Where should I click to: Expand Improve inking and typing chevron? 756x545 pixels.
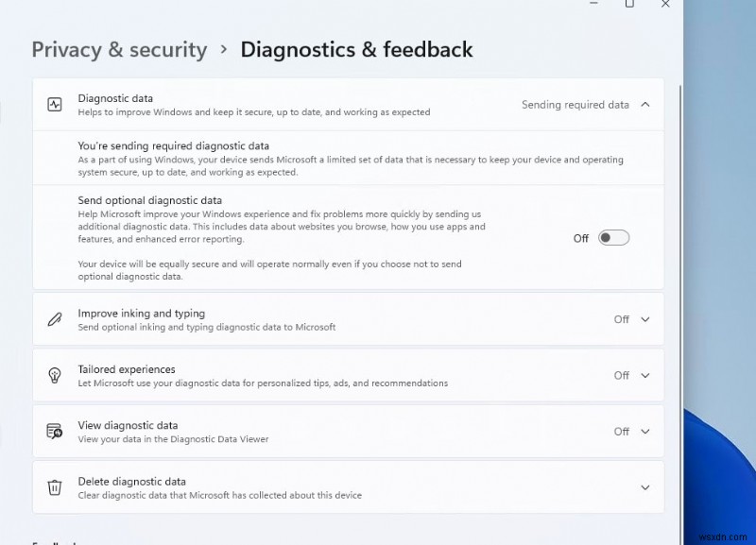[x=645, y=319]
